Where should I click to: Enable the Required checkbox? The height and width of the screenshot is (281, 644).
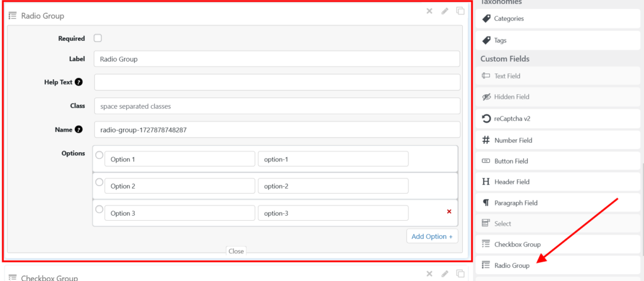[98, 38]
